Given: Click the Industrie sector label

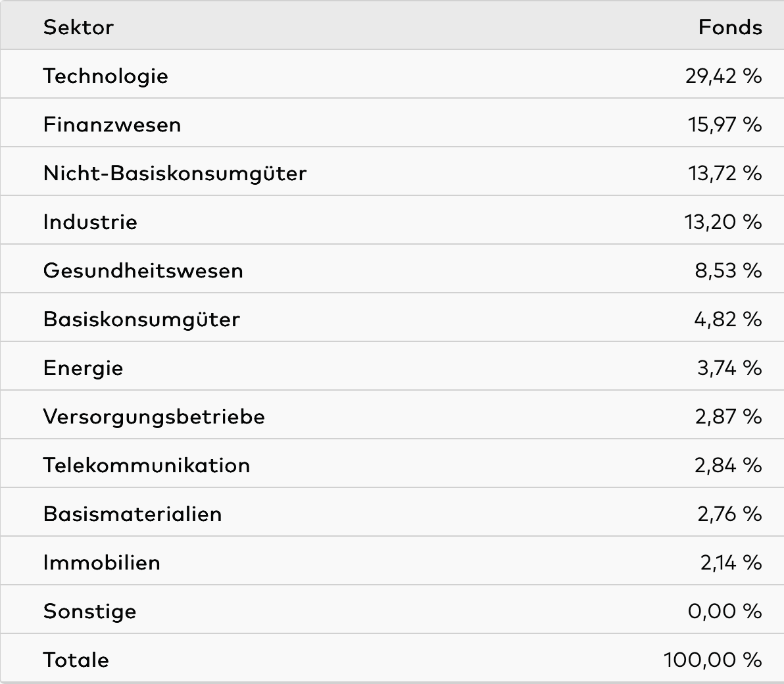Looking at the screenshot, I should tap(90, 222).
